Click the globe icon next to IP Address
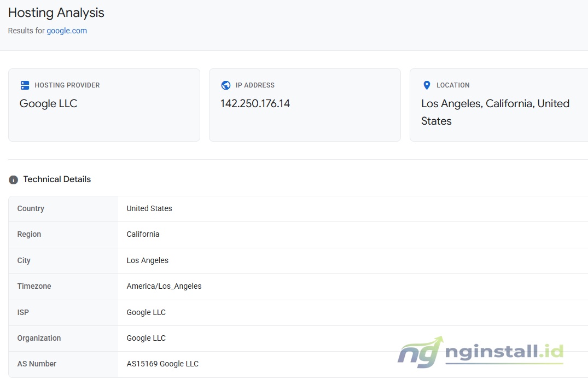 click(226, 85)
